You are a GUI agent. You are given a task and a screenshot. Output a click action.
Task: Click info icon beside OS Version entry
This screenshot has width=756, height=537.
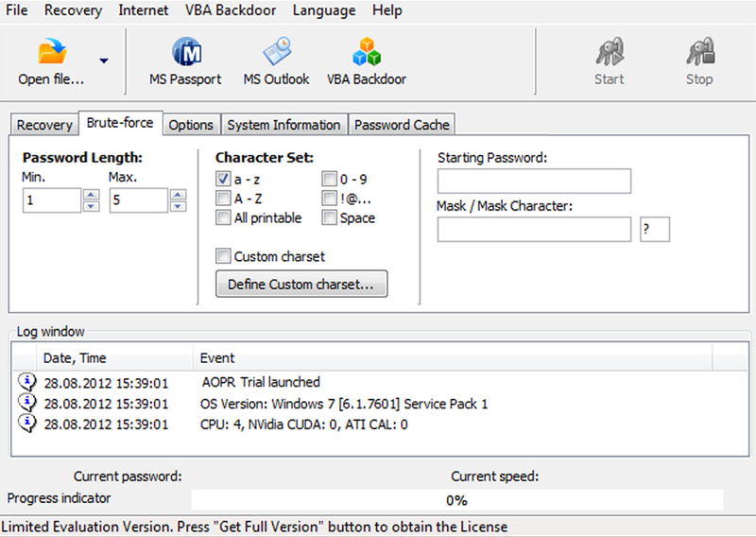[27, 403]
